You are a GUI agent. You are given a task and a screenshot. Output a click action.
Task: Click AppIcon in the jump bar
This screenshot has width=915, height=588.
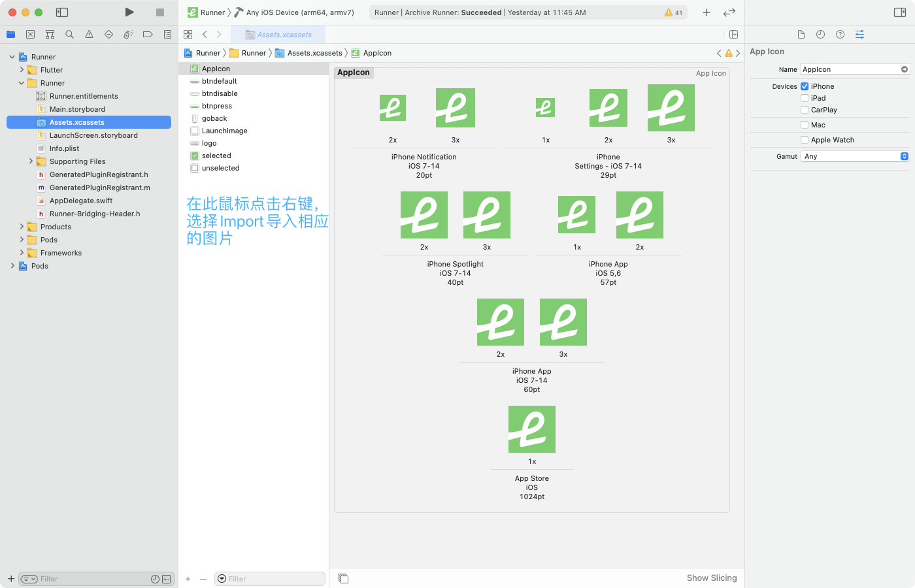tap(372, 54)
